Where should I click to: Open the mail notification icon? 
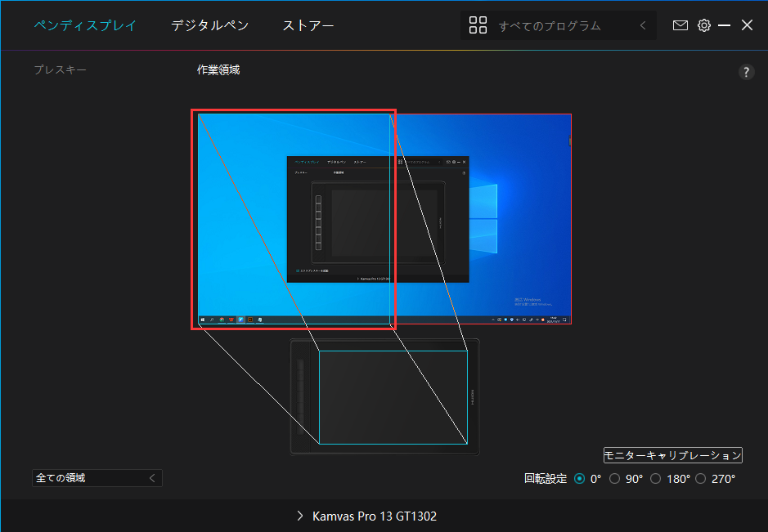[680, 25]
